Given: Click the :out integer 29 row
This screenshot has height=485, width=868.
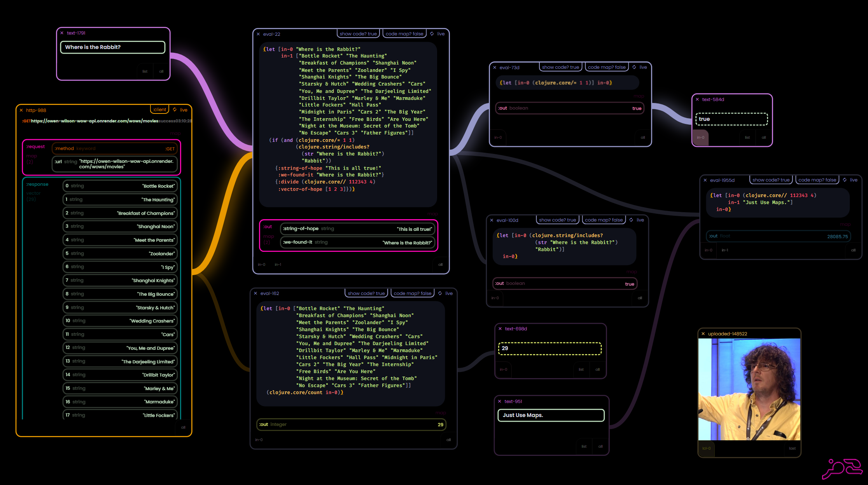Looking at the screenshot, I should tap(351, 425).
